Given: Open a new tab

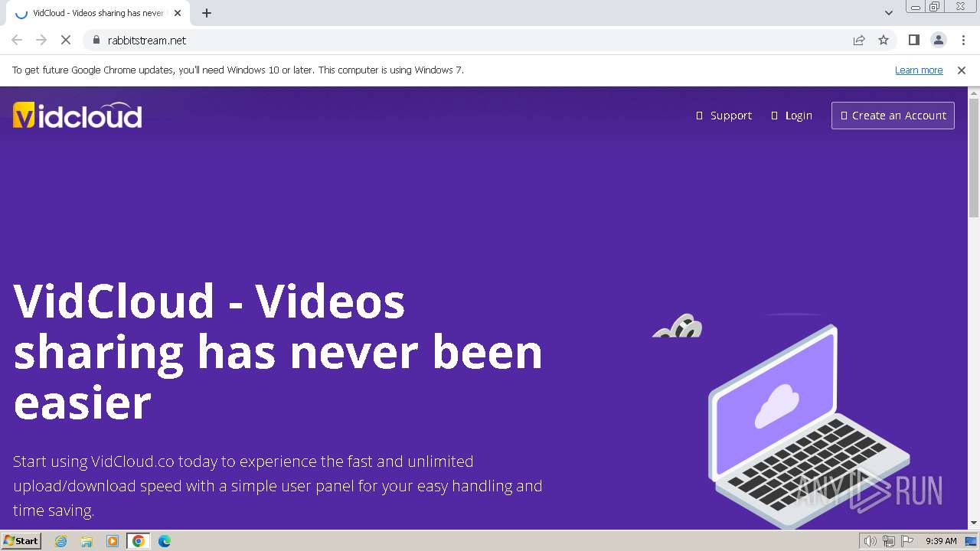Looking at the screenshot, I should coord(207,13).
